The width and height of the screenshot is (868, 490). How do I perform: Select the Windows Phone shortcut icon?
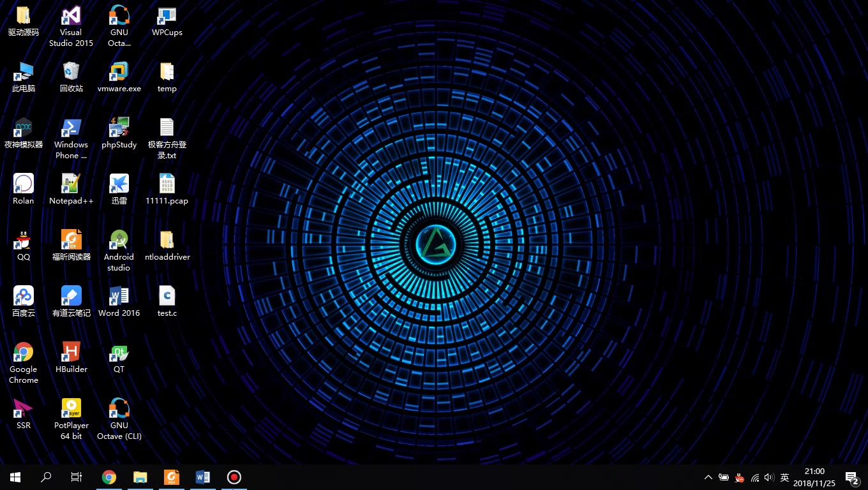click(71, 128)
